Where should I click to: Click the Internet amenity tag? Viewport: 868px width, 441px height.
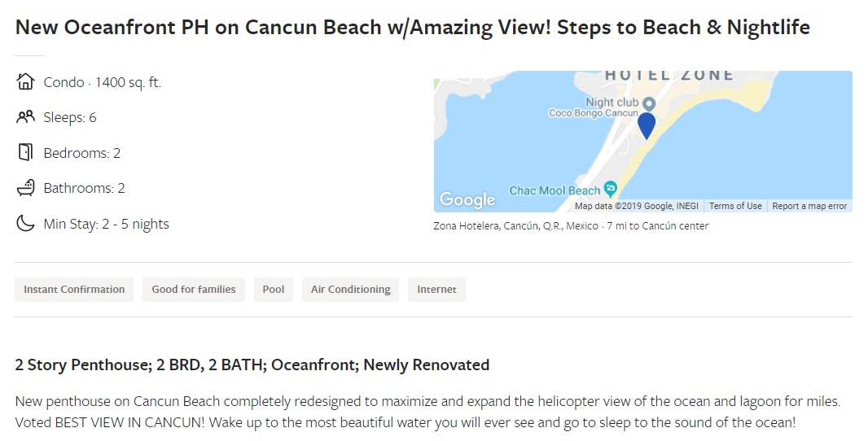(x=436, y=290)
